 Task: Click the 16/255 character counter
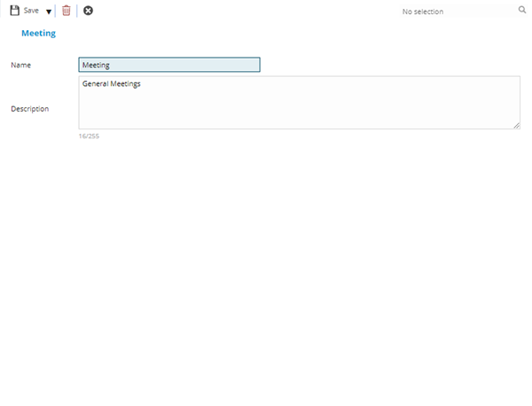[89, 136]
